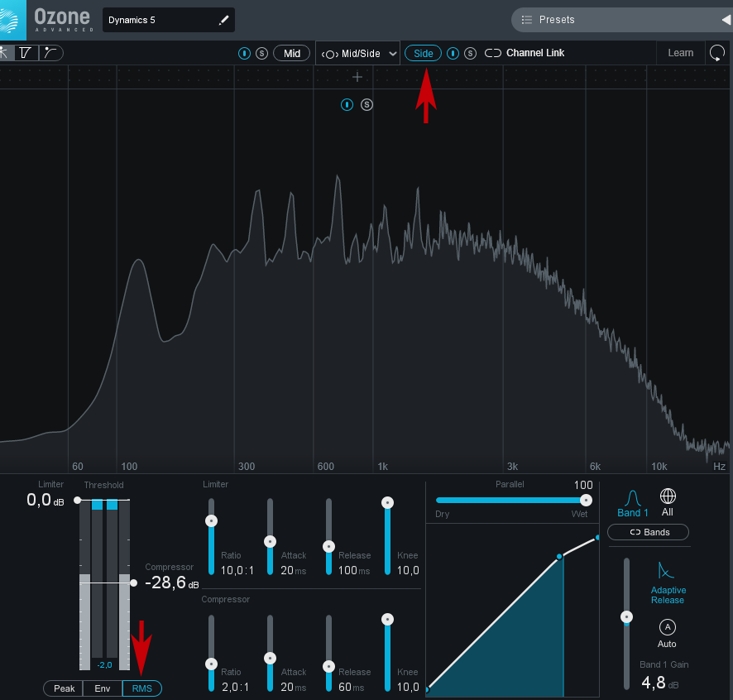Enable Auto gain with the A icon
This screenshot has height=700, width=733.
click(667, 627)
